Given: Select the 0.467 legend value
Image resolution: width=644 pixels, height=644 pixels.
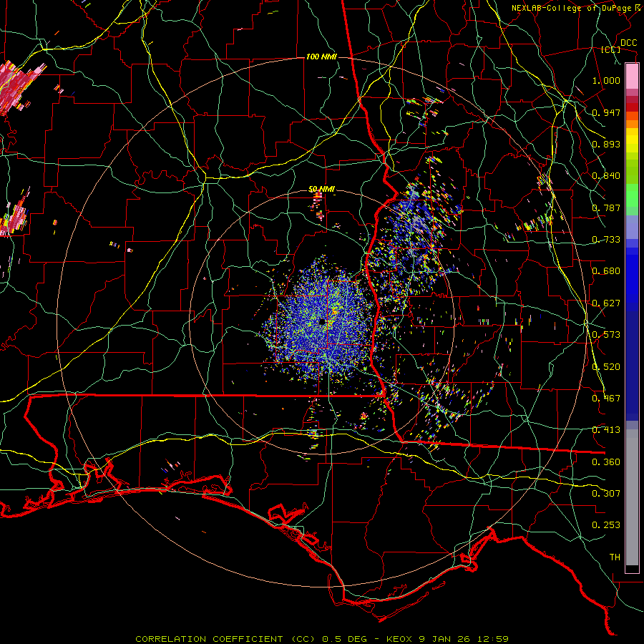Looking at the screenshot, I should pyautogui.click(x=606, y=399).
